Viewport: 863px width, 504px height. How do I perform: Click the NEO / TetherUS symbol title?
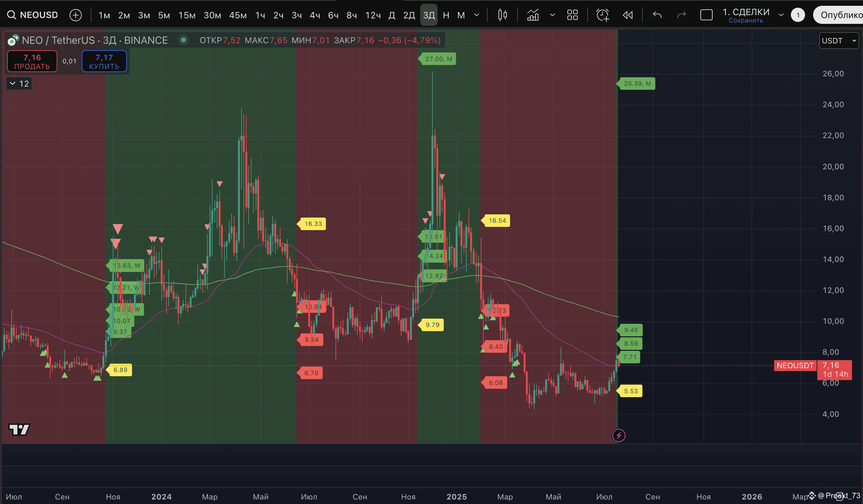[x=58, y=40]
